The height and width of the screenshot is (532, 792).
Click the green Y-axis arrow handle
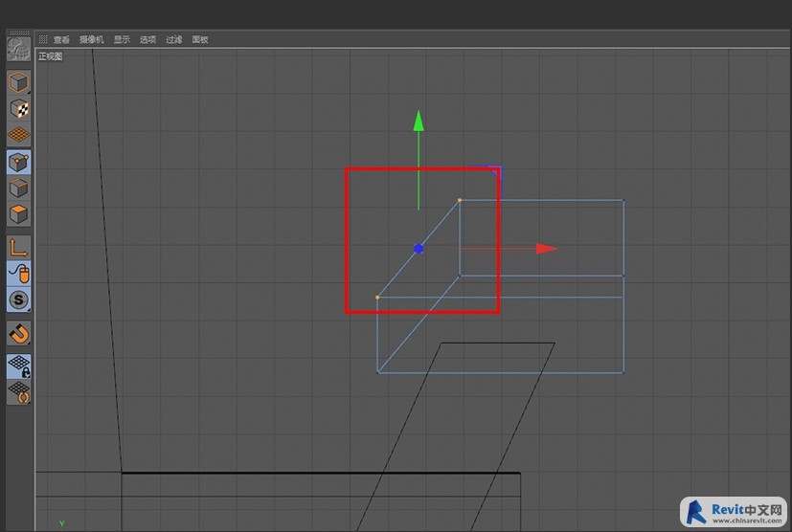419,122
